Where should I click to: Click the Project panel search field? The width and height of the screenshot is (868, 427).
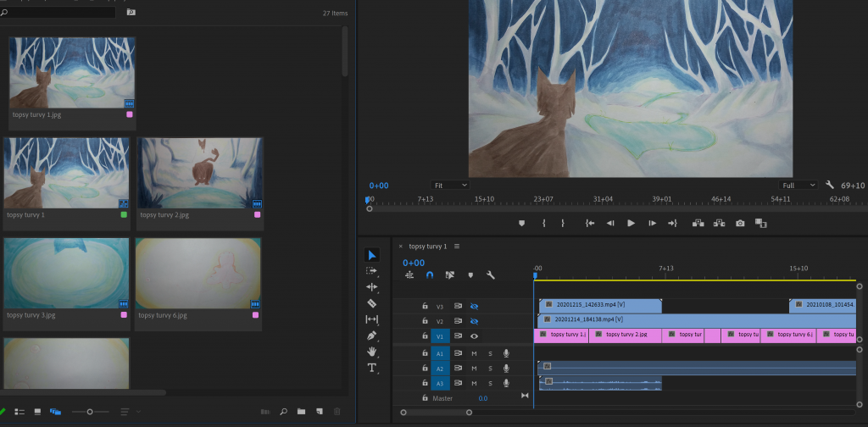coord(58,12)
